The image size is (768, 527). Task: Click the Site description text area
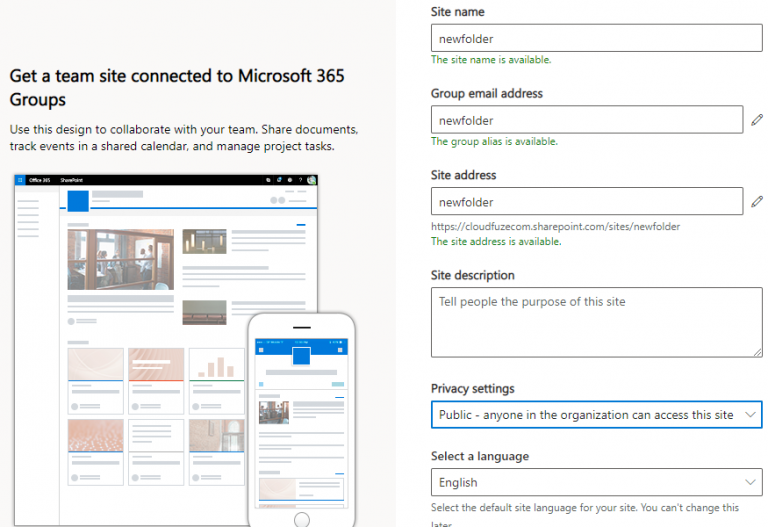(596, 322)
